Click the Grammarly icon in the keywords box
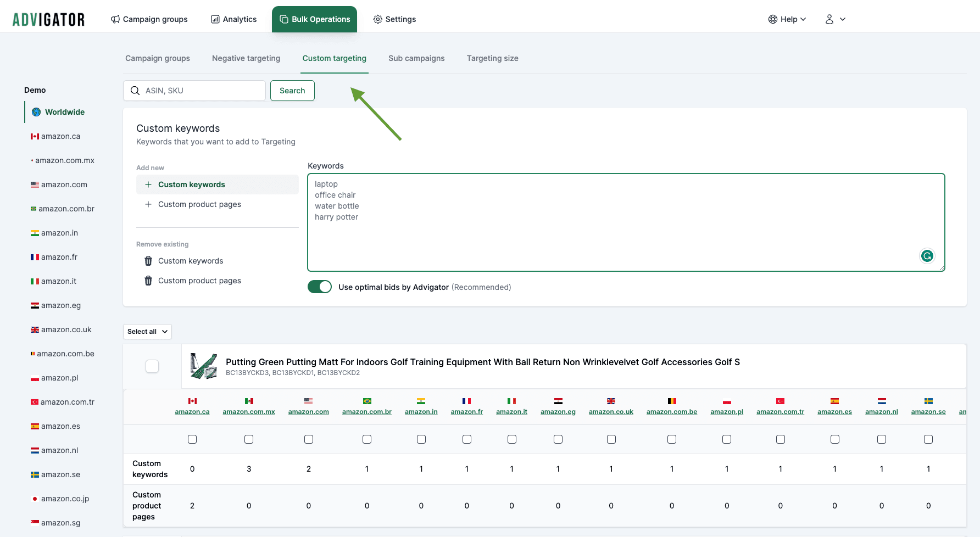The image size is (980, 537). pyautogui.click(x=927, y=256)
